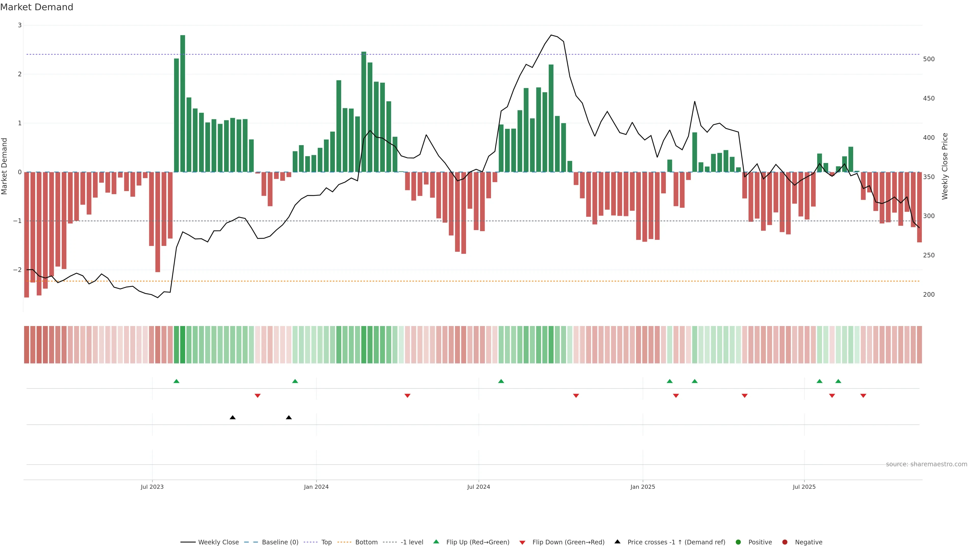Click Flip Up green triangle legend icon
The image size is (980, 551).
436,542
